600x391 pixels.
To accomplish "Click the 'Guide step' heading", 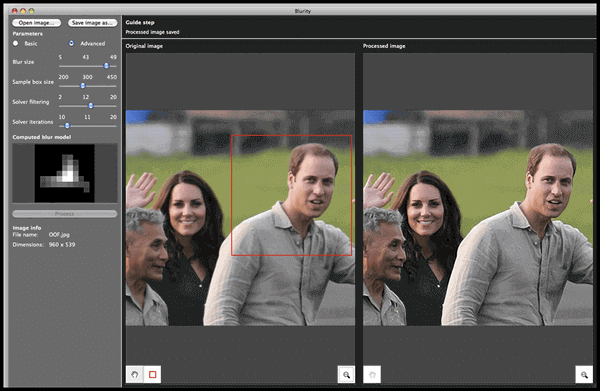I will click(x=140, y=23).
